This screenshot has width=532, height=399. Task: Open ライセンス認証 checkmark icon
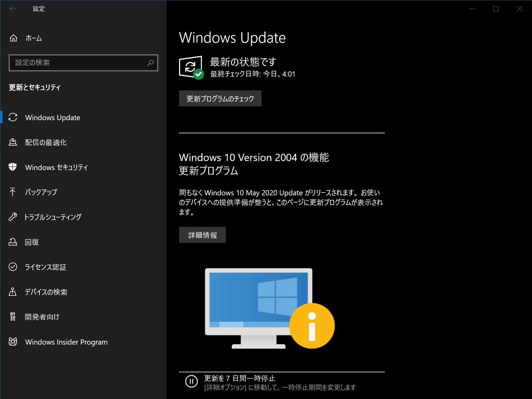coord(13,267)
